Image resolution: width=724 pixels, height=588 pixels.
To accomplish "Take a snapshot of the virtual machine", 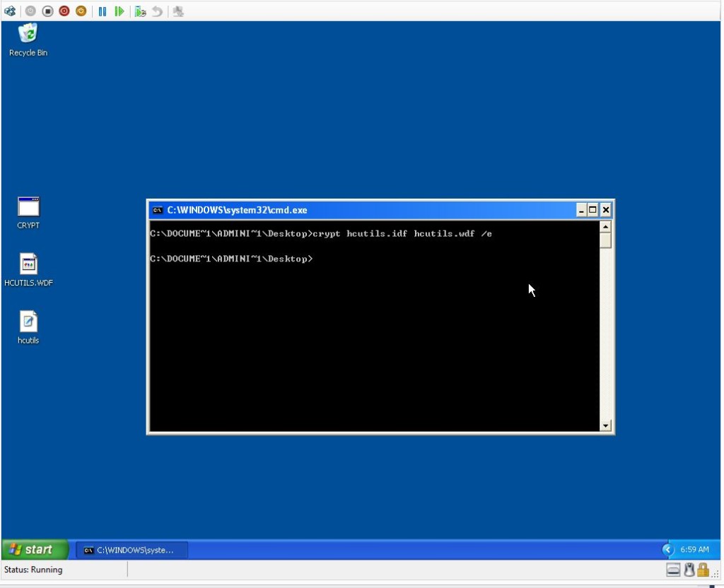I will pos(141,11).
